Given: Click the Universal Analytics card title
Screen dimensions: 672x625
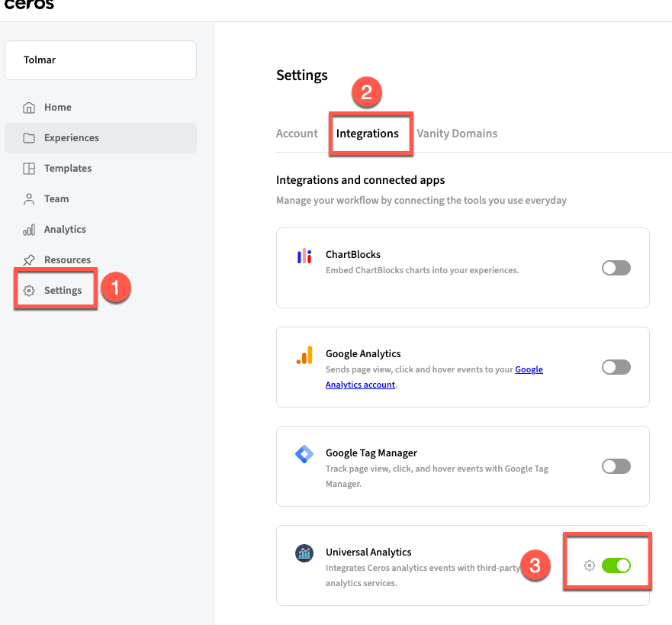Looking at the screenshot, I should coord(368,553).
